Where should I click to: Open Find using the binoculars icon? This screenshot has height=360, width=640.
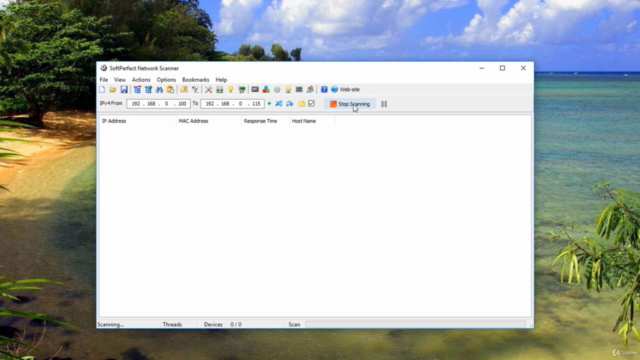point(159,89)
